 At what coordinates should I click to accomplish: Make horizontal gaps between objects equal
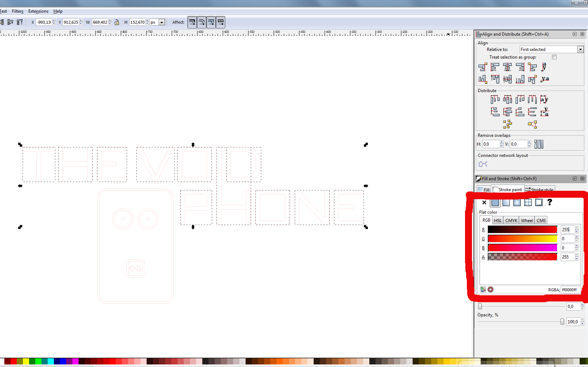coord(532,99)
